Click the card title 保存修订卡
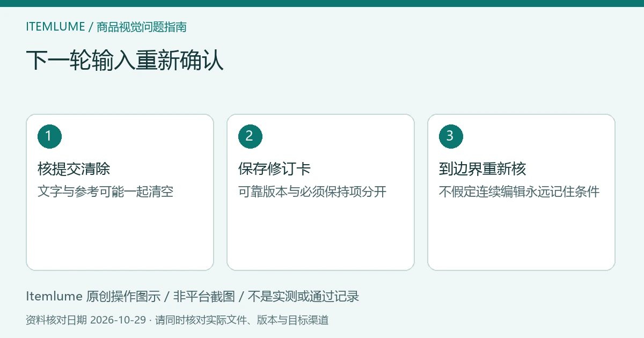Viewport: 644px width, 338px height. [275, 169]
